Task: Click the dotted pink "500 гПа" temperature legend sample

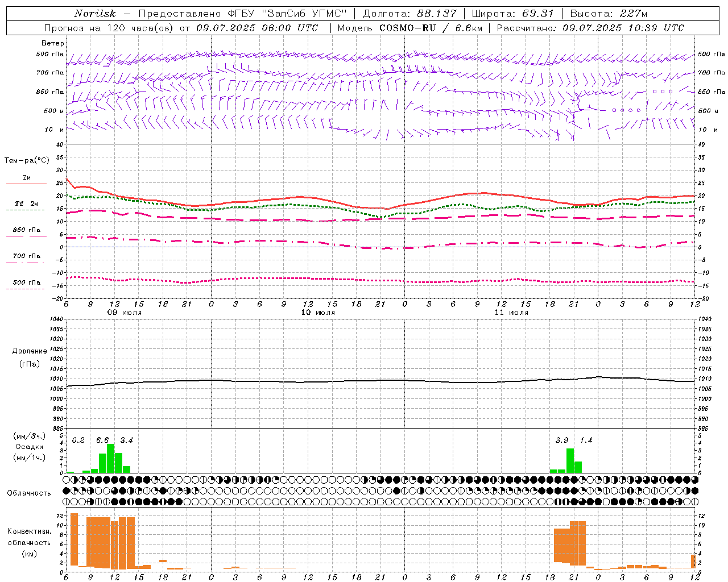Action: [x=25, y=289]
